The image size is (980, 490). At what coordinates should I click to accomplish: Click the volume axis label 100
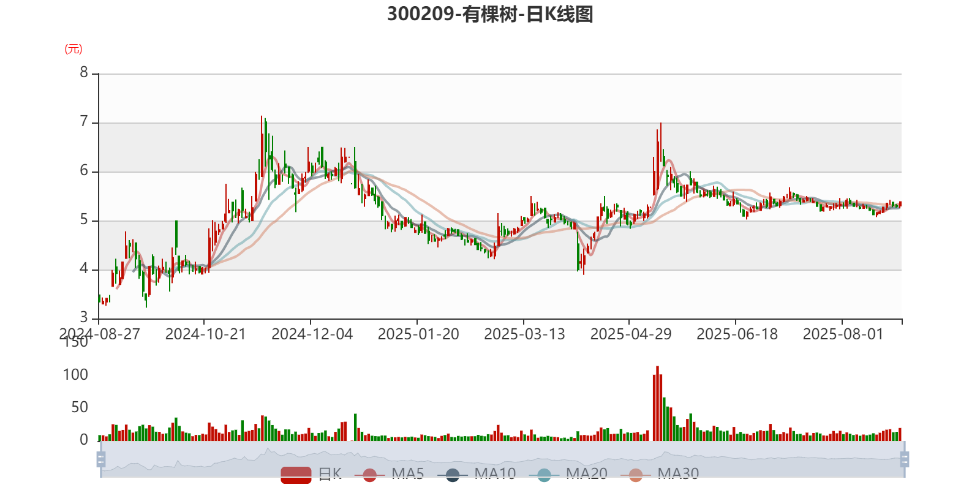pos(75,375)
